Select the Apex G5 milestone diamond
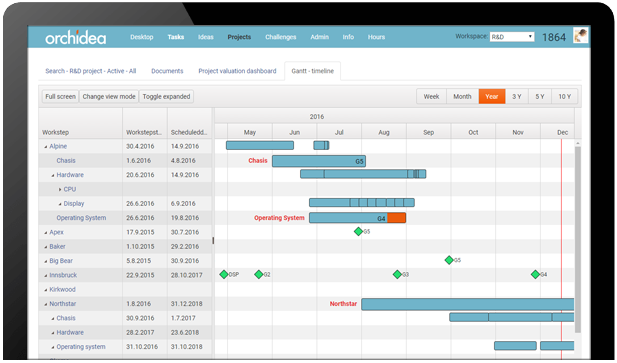Image resolution: width=617 pixels, height=363 pixels. (358, 232)
